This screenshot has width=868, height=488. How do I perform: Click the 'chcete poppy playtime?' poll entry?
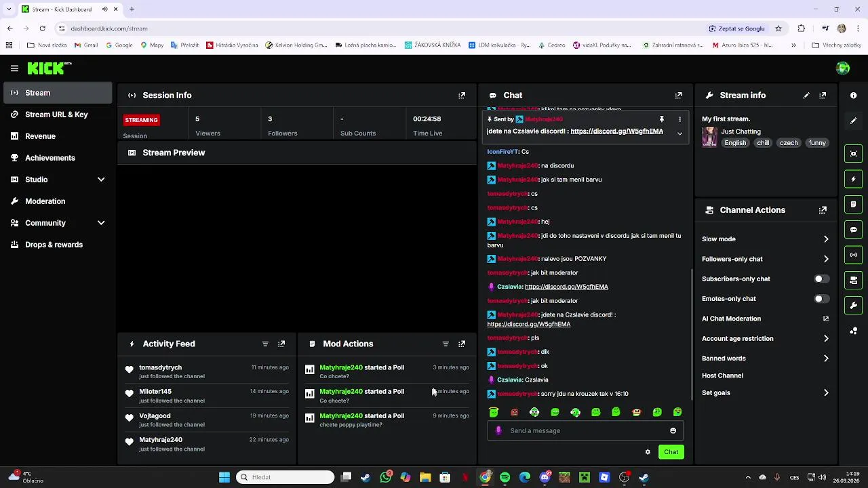coord(387,420)
